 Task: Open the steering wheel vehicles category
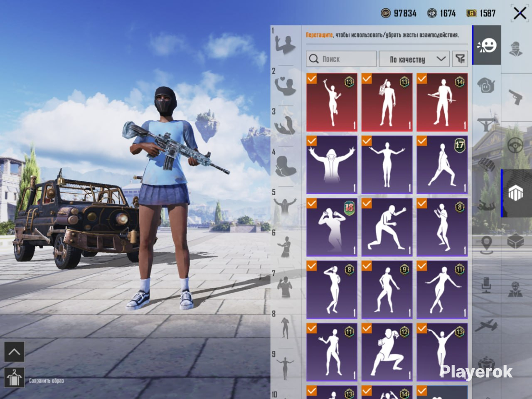point(516,146)
